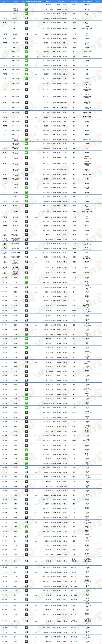This screenshot has width=102, height=644.
Task: Click diesel ON icon in Galaxy TXWA row
Action: pos(26,39)
